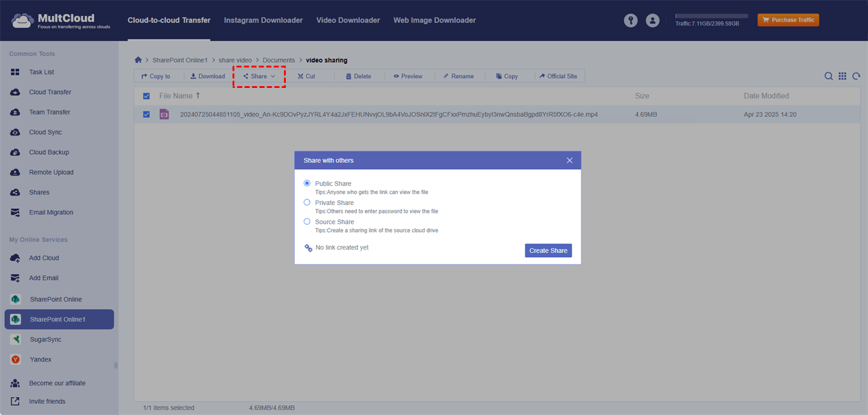The image size is (868, 415).
Task: Open Video Downloader tab
Action: pyautogui.click(x=348, y=20)
